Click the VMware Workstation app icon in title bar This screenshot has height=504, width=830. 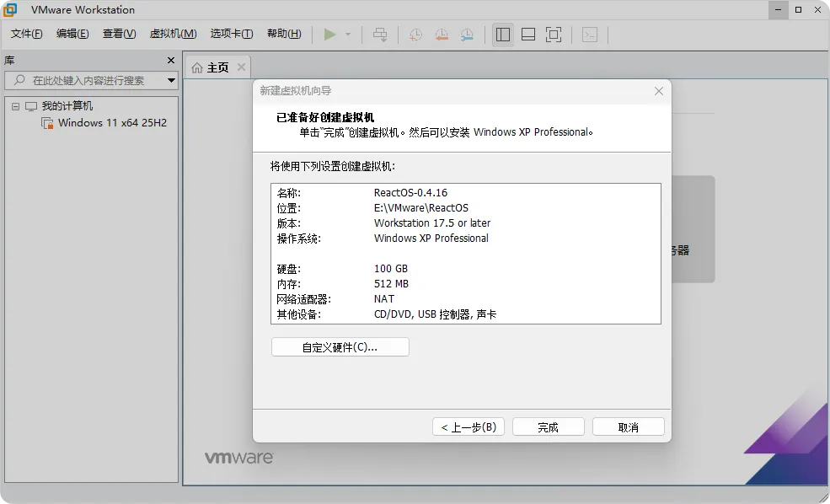(10, 9)
